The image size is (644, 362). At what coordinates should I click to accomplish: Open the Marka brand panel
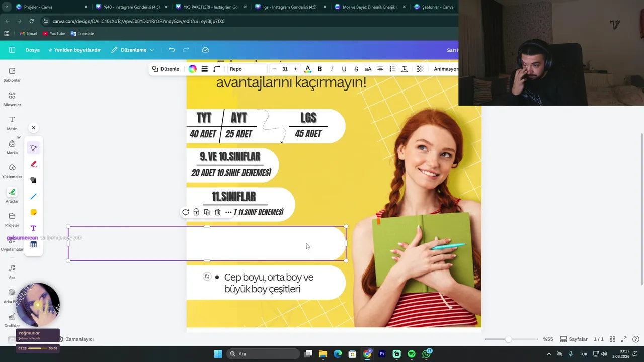tap(12, 147)
